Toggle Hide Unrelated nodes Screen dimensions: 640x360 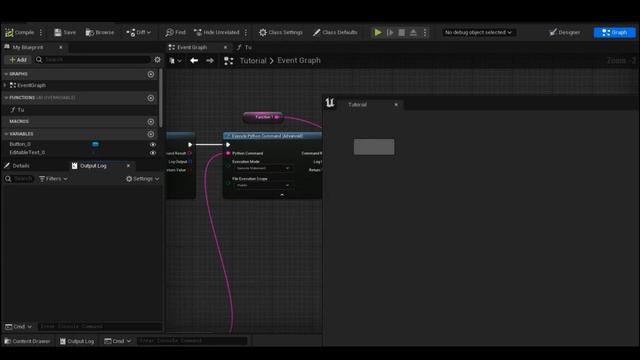click(217, 32)
